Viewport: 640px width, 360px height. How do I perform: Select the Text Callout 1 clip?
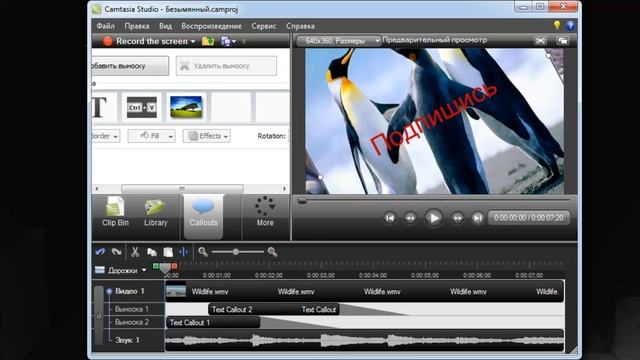tap(213, 322)
